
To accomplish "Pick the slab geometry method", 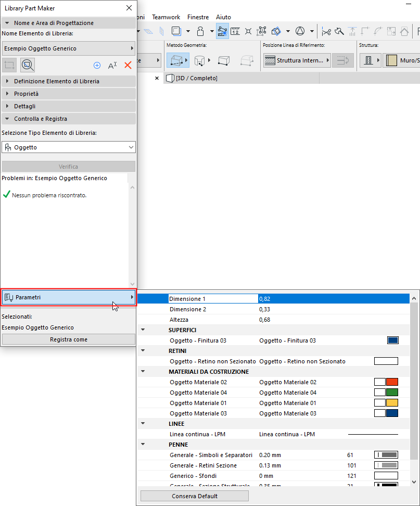I will click(x=224, y=60).
